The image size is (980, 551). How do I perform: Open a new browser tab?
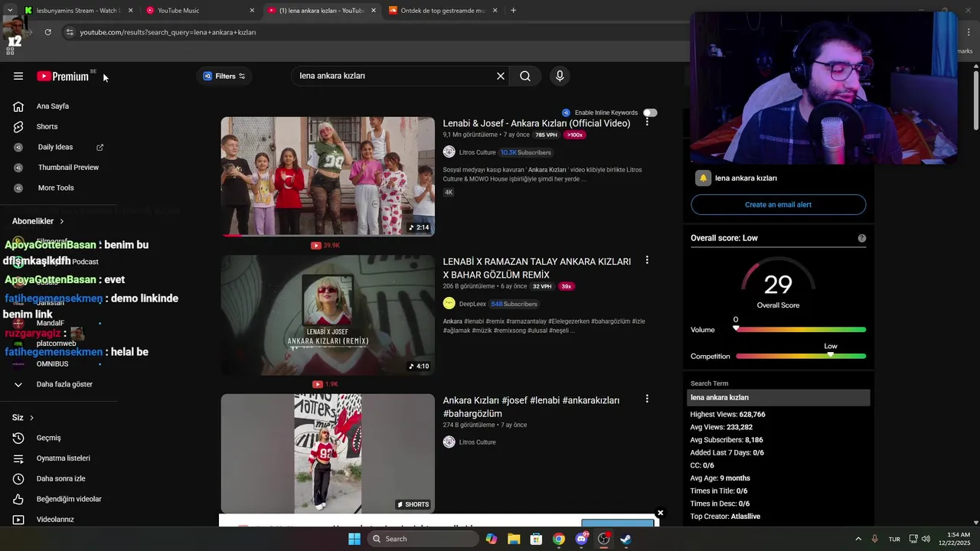(x=513, y=11)
